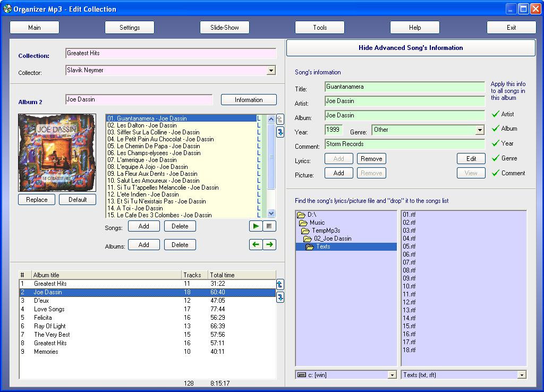Delete a song with the Songs Delete button
This screenshot has height=392, width=544.
tap(180, 226)
